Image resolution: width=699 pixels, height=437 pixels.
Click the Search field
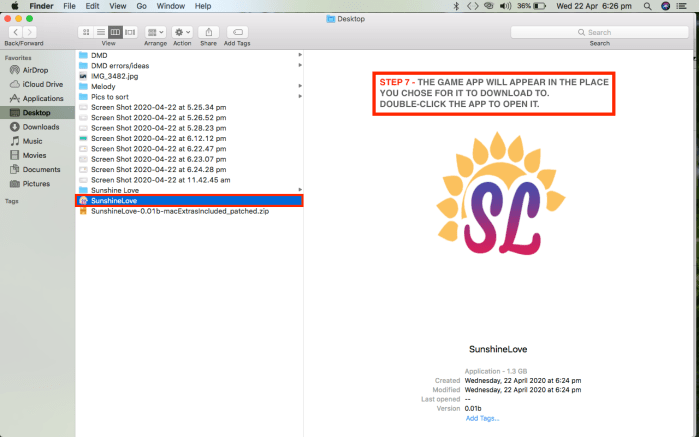tap(599, 32)
